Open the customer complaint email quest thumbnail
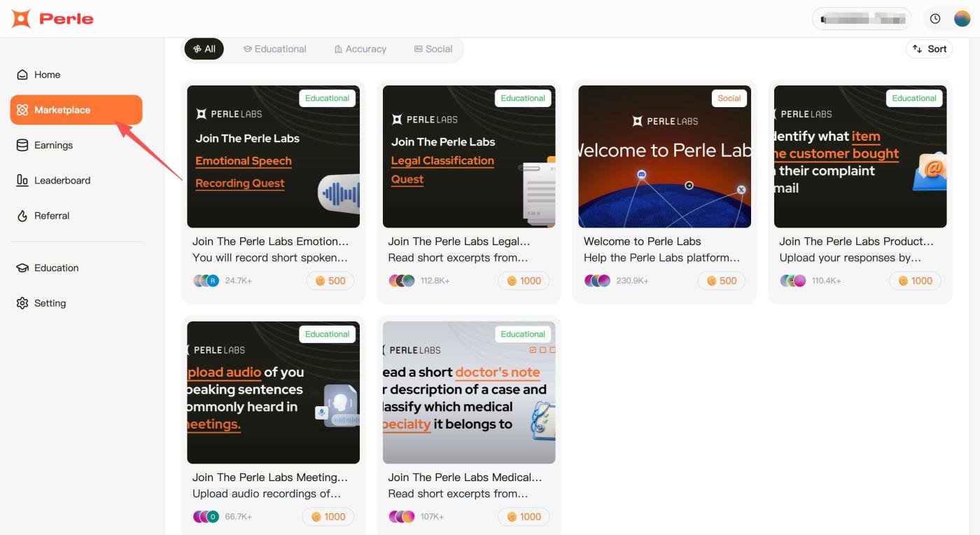 coord(860,157)
